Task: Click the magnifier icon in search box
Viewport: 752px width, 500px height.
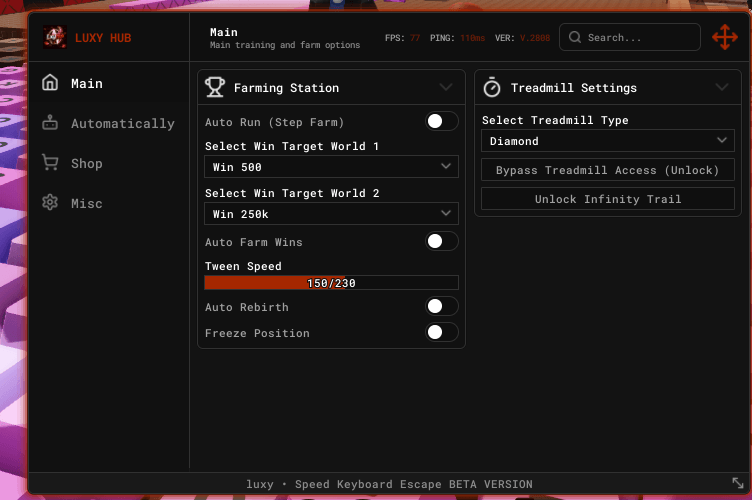Action: [575, 37]
